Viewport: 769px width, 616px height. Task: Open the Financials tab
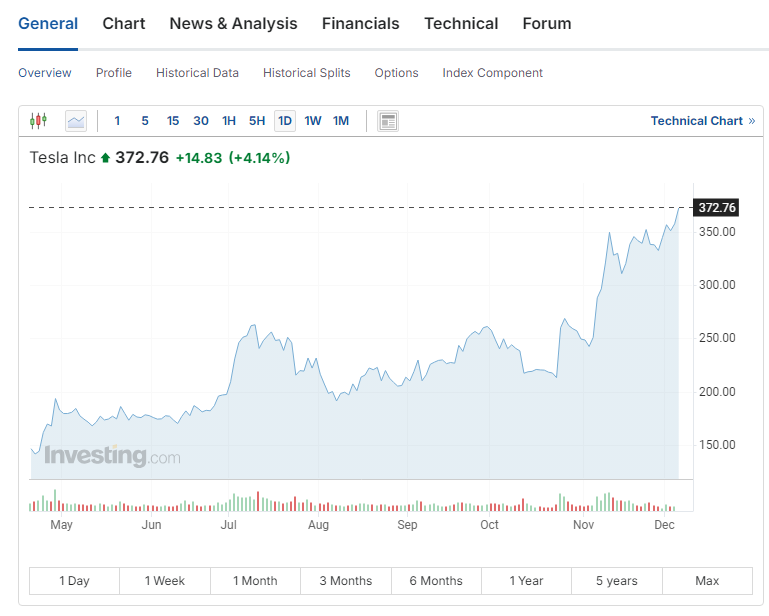pos(360,24)
